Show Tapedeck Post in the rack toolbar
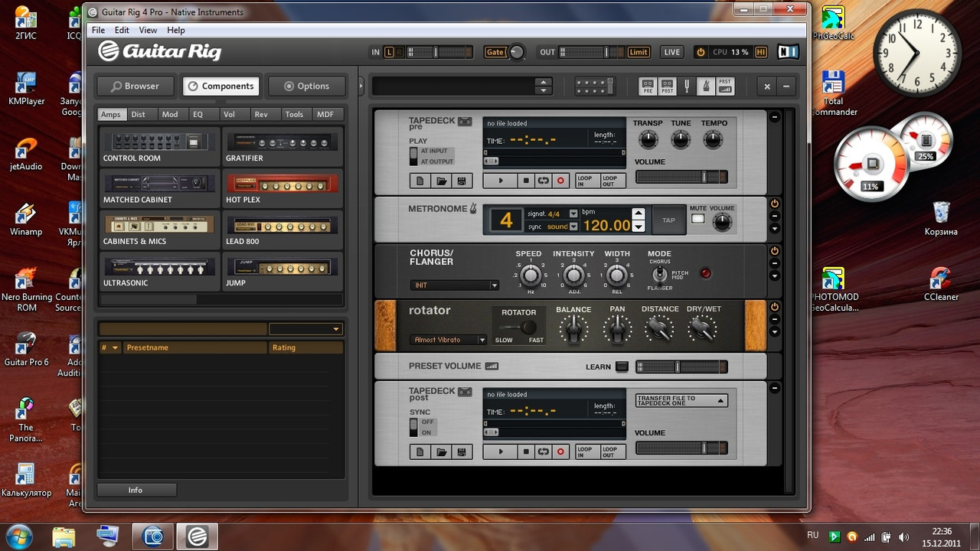This screenshot has height=551, width=980. click(x=668, y=86)
